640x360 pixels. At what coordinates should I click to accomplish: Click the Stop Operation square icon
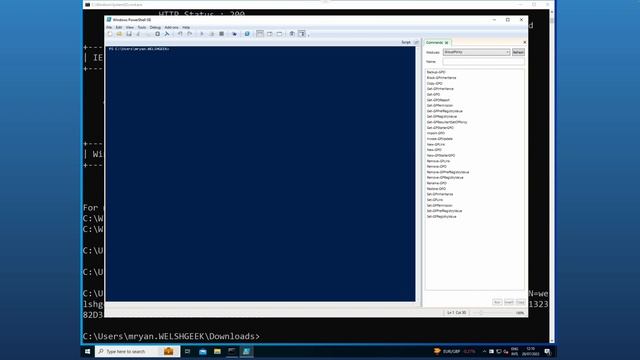222,34
